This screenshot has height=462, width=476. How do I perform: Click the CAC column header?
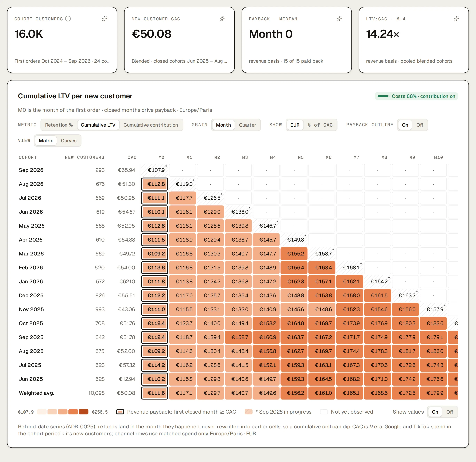[x=132, y=157]
